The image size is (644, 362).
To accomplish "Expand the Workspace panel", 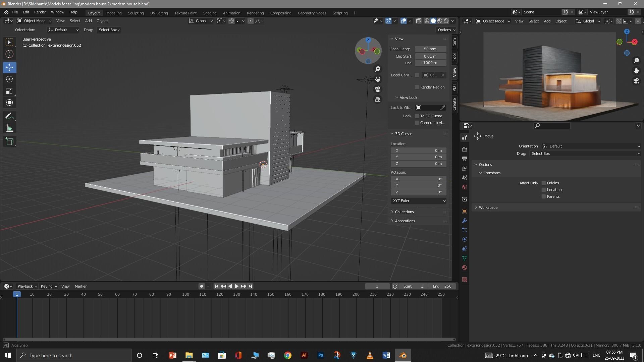I will pyautogui.click(x=488, y=207).
